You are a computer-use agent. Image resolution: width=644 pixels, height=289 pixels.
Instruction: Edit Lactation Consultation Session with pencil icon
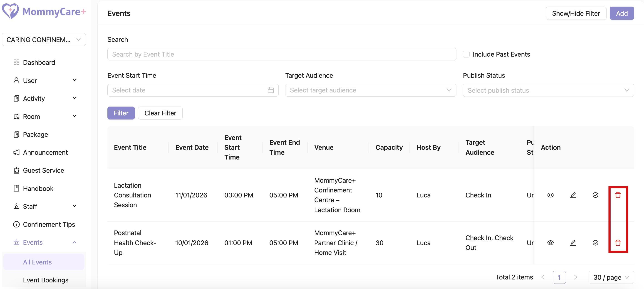click(573, 195)
